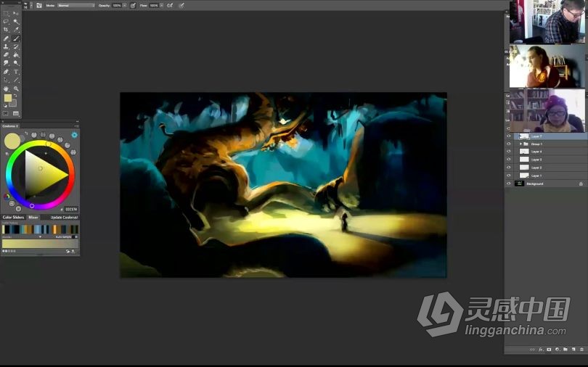Image resolution: width=588 pixels, height=367 pixels.
Task: Select the Healing Brush tool
Action: coord(6,38)
